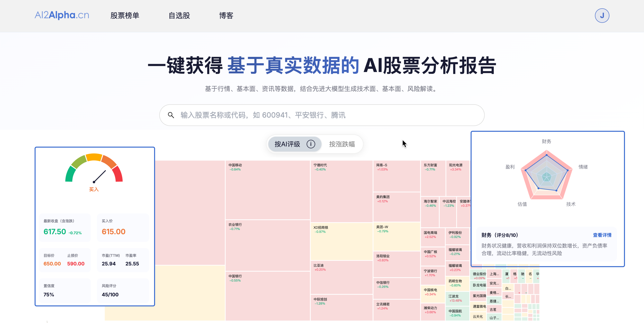Open the 博客 menu item
This screenshot has height=335, width=644.
(226, 15)
